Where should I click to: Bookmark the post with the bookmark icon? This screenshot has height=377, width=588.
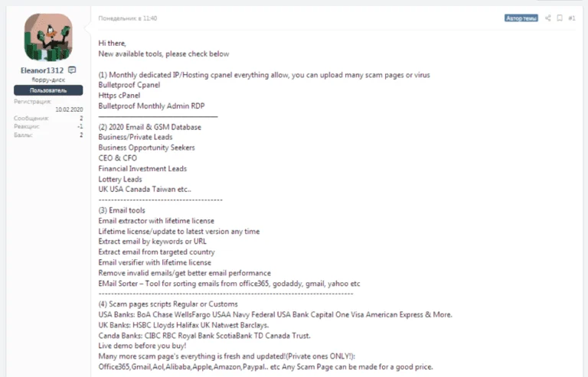tap(560, 18)
